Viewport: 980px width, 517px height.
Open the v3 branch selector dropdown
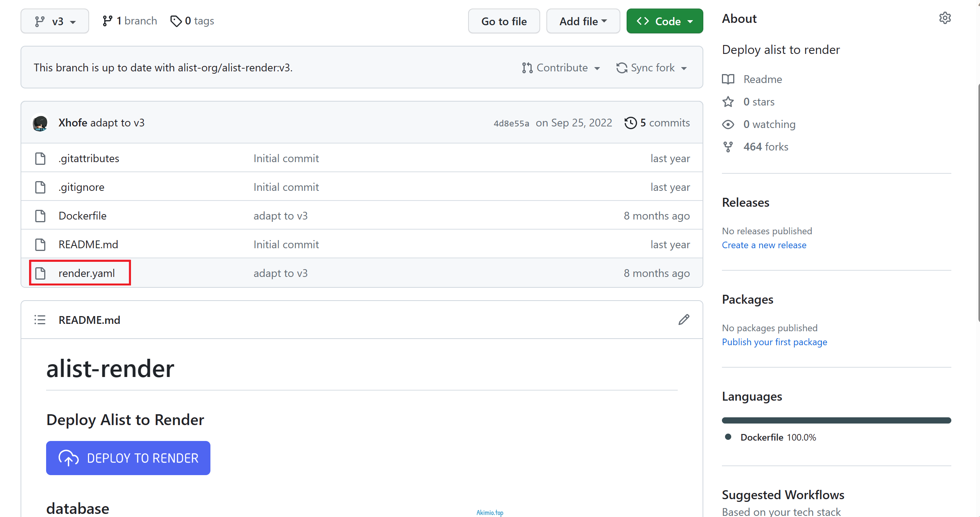55,21
